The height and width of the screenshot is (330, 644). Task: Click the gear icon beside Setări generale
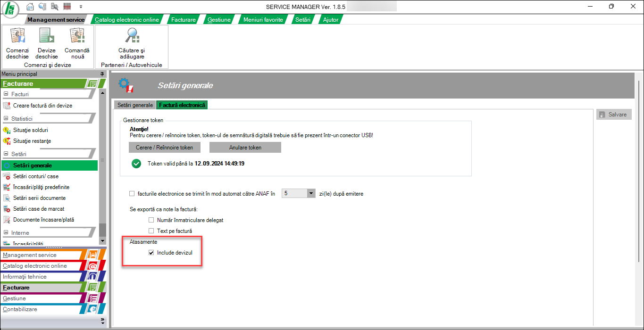pos(7,165)
